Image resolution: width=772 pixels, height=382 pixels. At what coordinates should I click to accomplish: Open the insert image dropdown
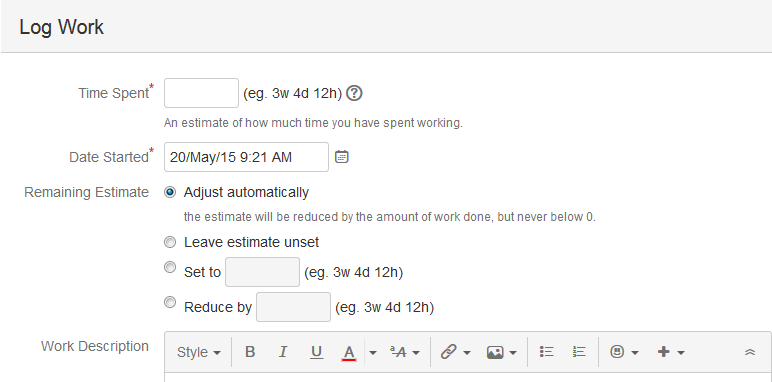click(502, 352)
